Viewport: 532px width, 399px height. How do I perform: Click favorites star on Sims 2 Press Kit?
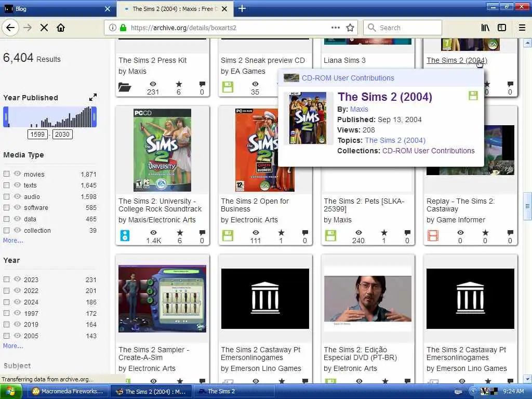pyautogui.click(x=179, y=84)
